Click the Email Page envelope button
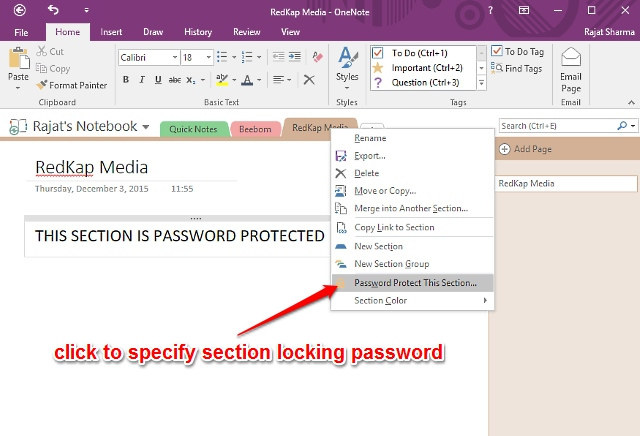 [571, 70]
